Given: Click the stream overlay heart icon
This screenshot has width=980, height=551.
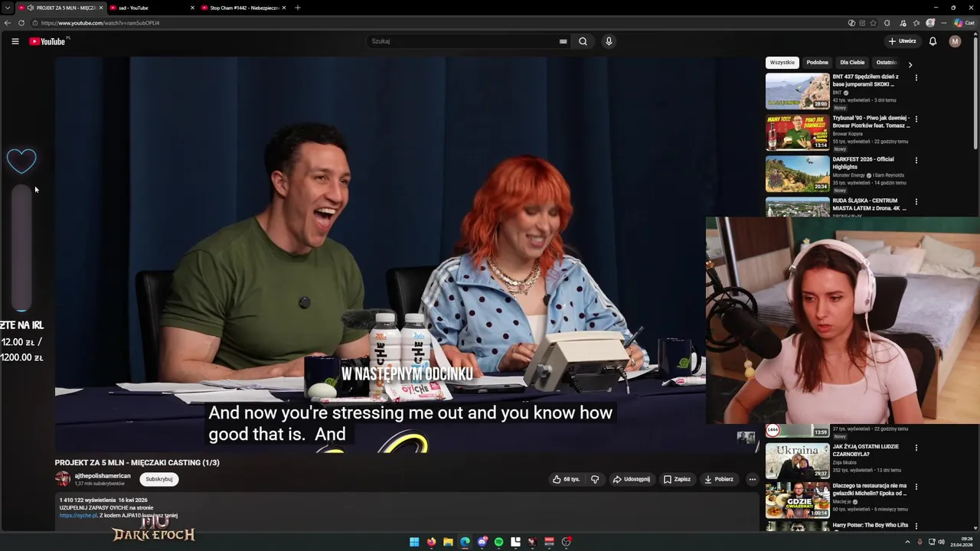Looking at the screenshot, I should [21, 161].
